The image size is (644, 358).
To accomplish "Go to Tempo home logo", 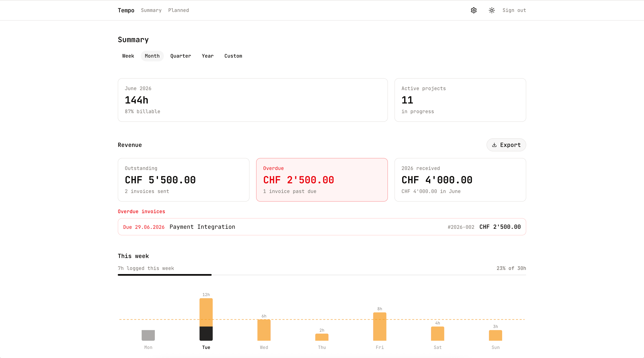I will (126, 10).
